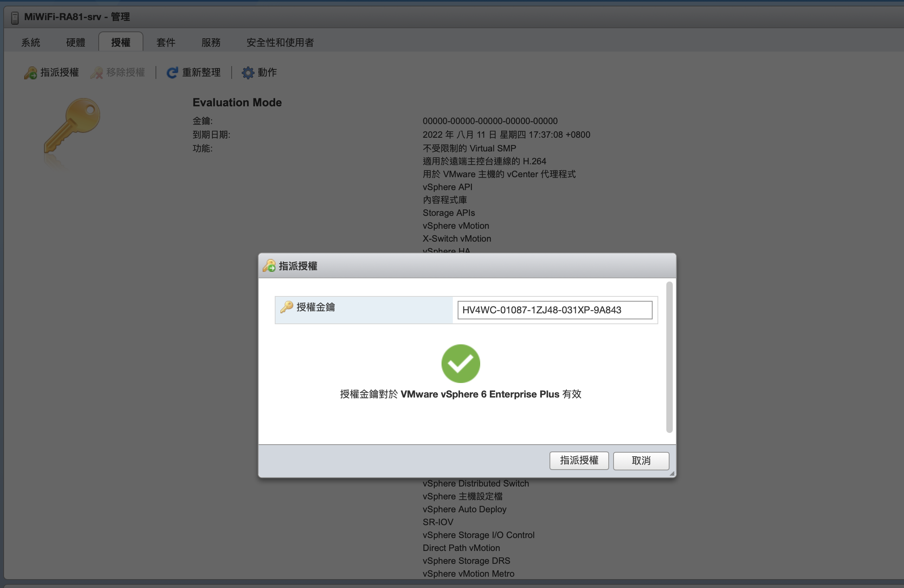Open the Actions (動作) gear icon
904x588 pixels.
pos(248,72)
